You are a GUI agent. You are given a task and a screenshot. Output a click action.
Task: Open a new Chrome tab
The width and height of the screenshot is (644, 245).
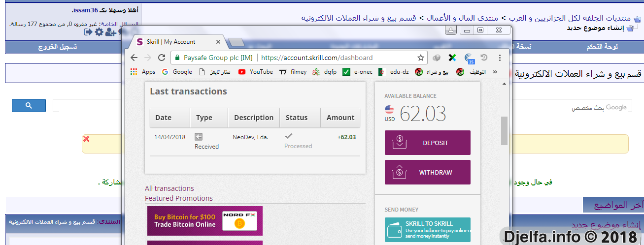(237, 42)
